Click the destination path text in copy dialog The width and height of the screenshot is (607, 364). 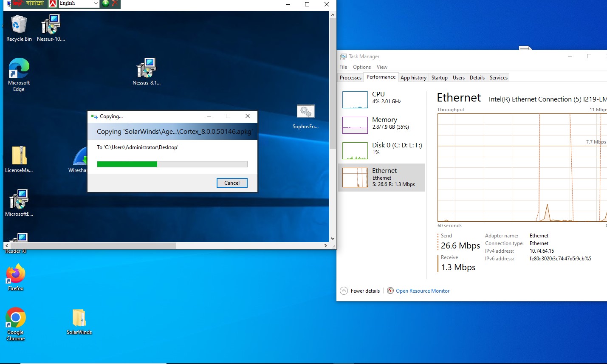coord(138,147)
